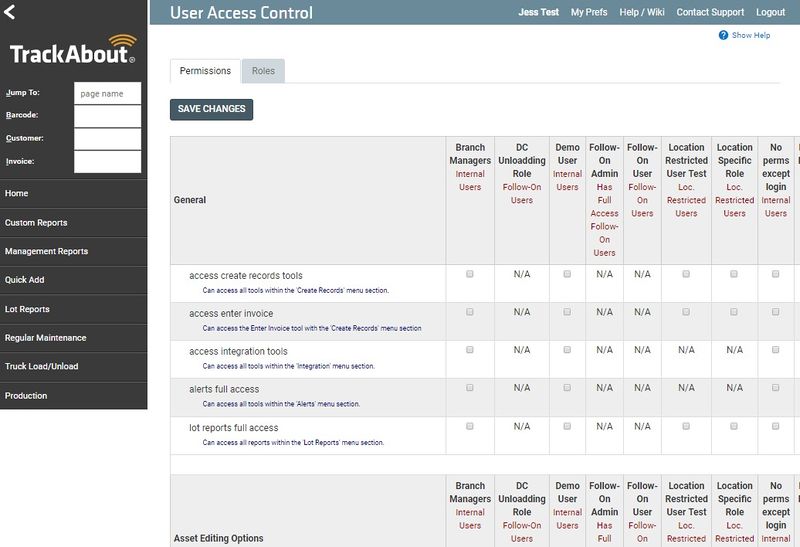The image size is (800, 547).
Task: Click the 'alerts full access' permission label
Action: pos(224,389)
